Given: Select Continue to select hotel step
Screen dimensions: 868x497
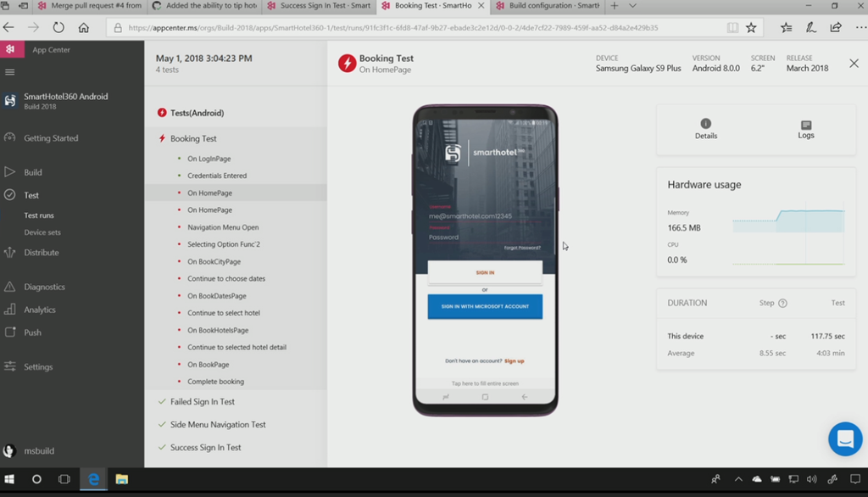Looking at the screenshot, I should coord(224,313).
